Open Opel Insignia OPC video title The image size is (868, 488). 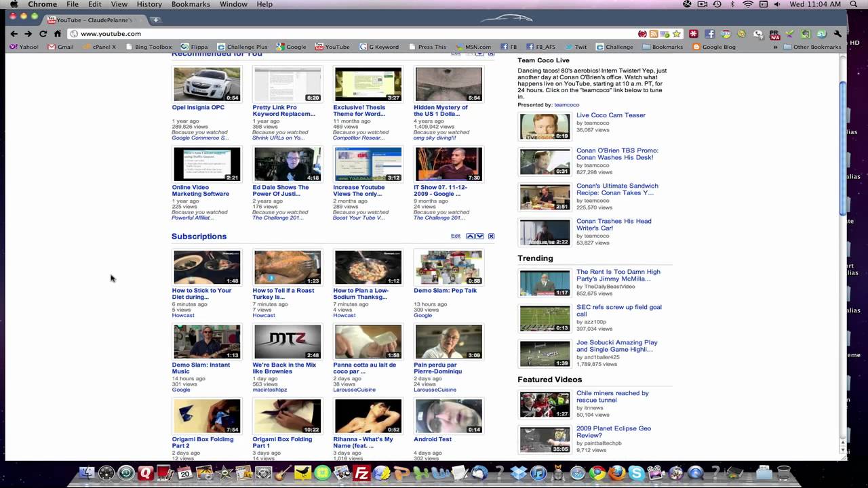pyautogui.click(x=198, y=107)
